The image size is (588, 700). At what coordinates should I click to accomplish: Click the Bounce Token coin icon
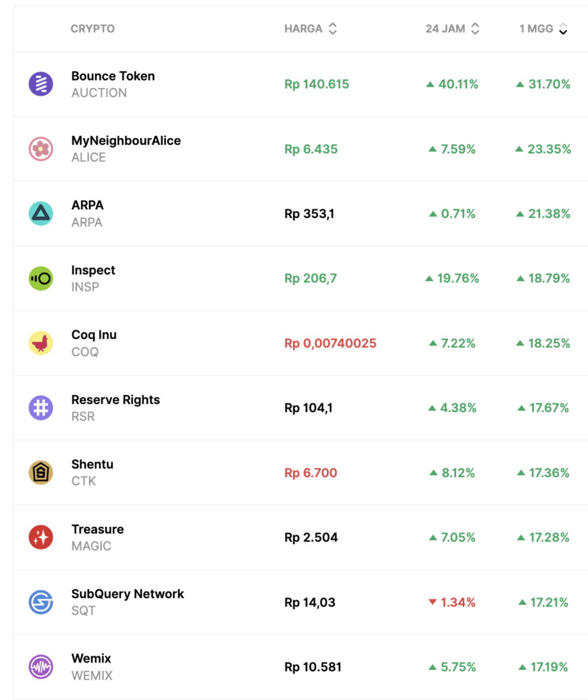pos(40,84)
